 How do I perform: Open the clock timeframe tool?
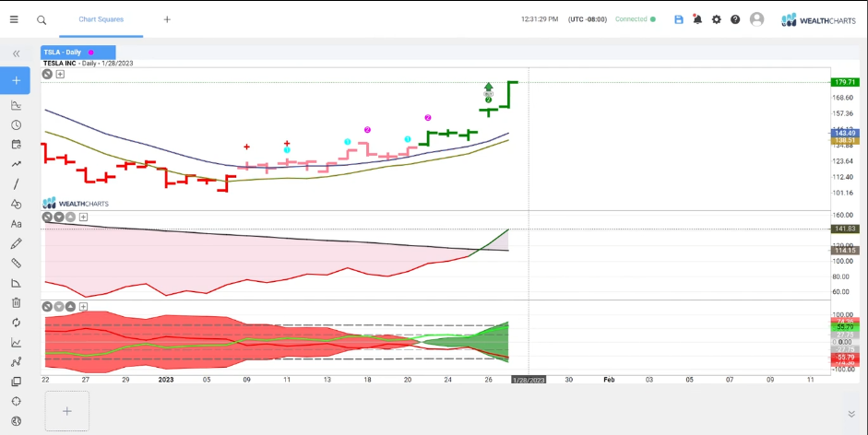[x=16, y=125]
